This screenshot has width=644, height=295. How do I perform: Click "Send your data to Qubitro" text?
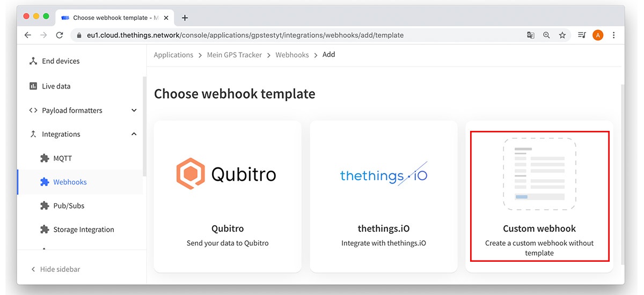(x=228, y=243)
